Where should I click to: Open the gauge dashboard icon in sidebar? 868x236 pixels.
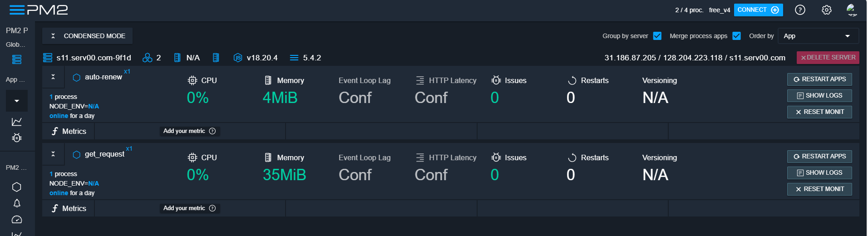(x=17, y=220)
